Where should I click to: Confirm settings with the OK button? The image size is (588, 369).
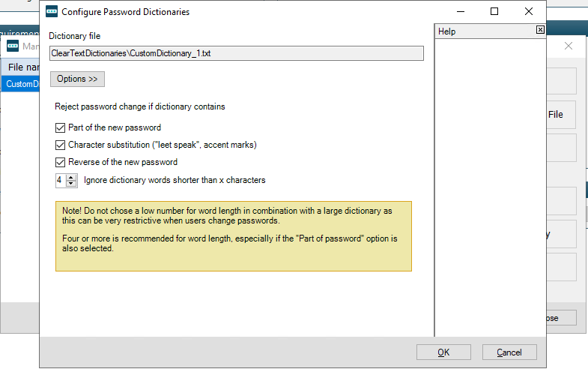click(x=443, y=352)
